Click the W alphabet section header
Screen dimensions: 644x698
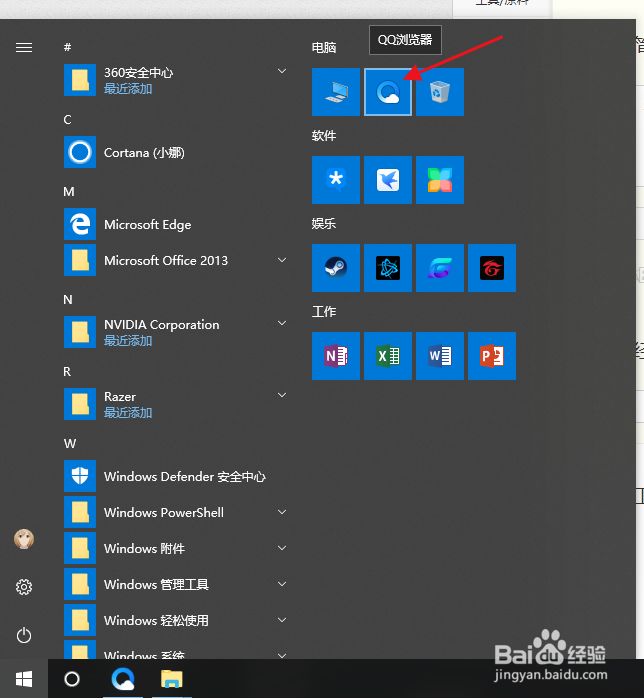tap(70, 443)
